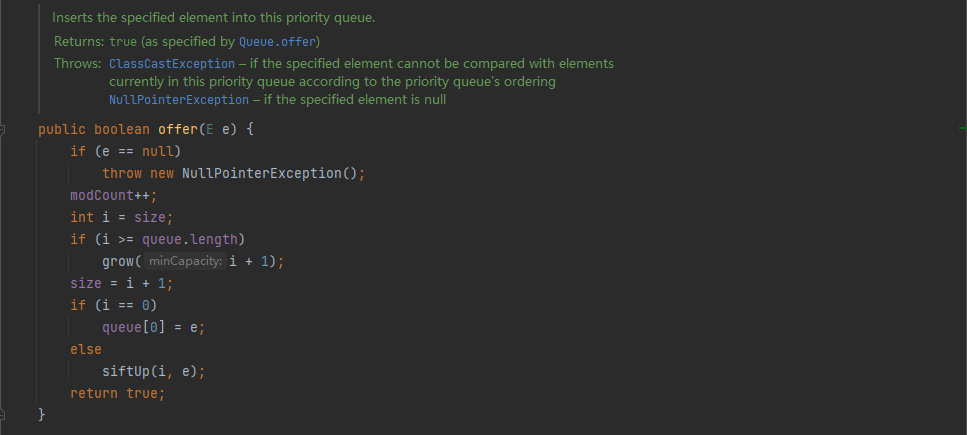The image size is (967, 435).
Task: Click the boolean return type keyword
Action: click(x=122, y=130)
